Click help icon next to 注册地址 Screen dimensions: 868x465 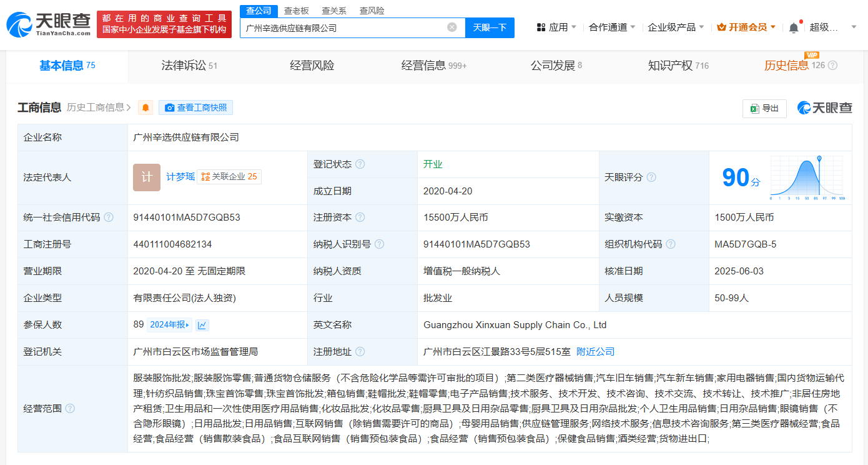click(360, 352)
